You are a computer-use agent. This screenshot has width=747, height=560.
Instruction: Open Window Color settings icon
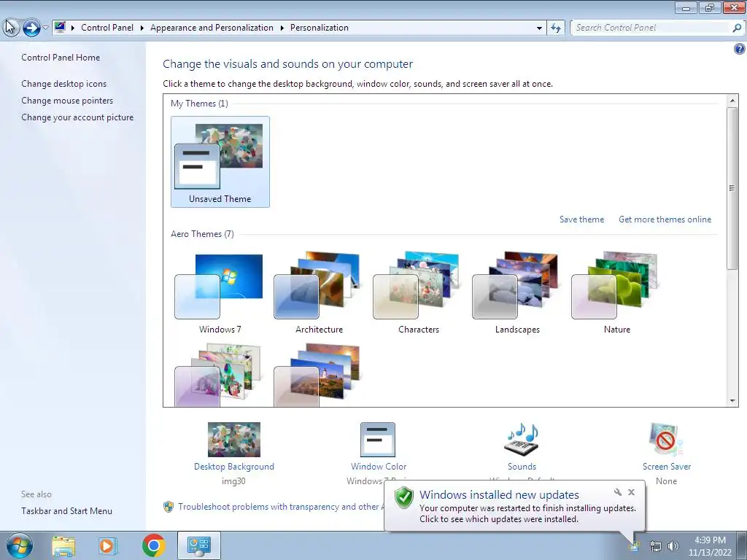click(378, 440)
